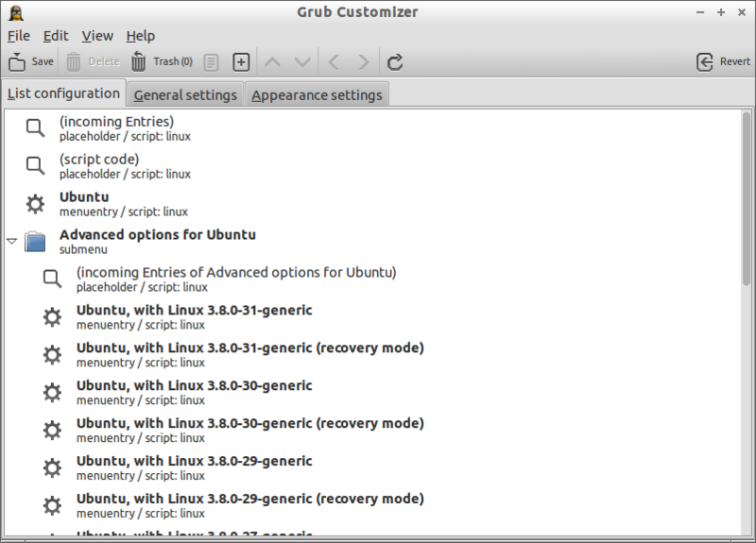
Task: Select Ubuntu, with Linux 3.8.0-29-generic entry
Action: pyautogui.click(x=372, y=467)
